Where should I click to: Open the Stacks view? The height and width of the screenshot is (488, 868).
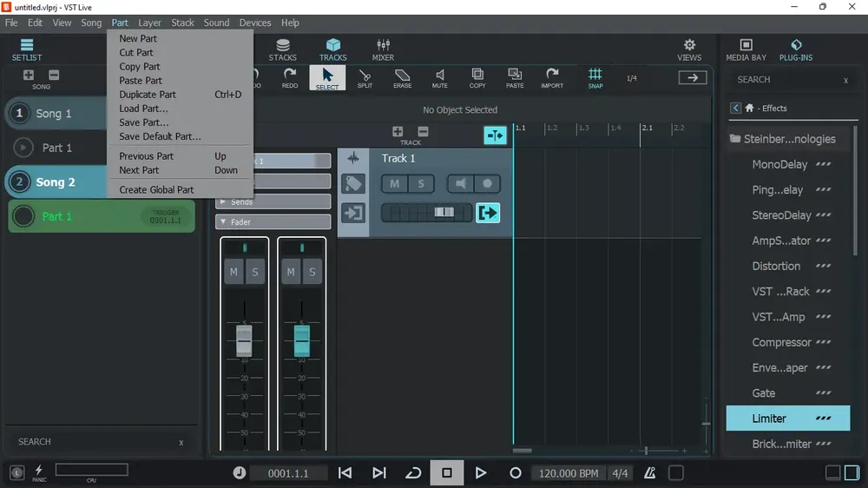click(282, 49)
